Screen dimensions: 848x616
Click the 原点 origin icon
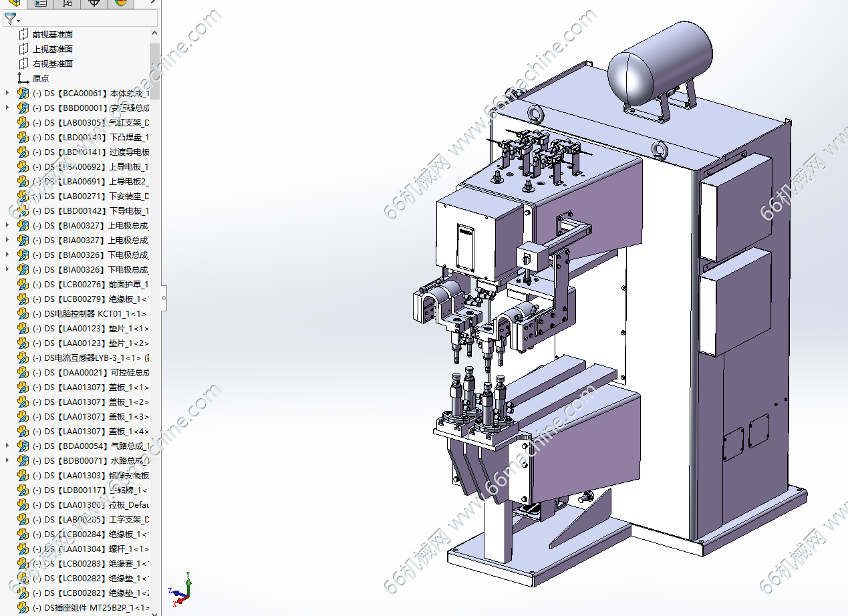(x=24, y=78)
